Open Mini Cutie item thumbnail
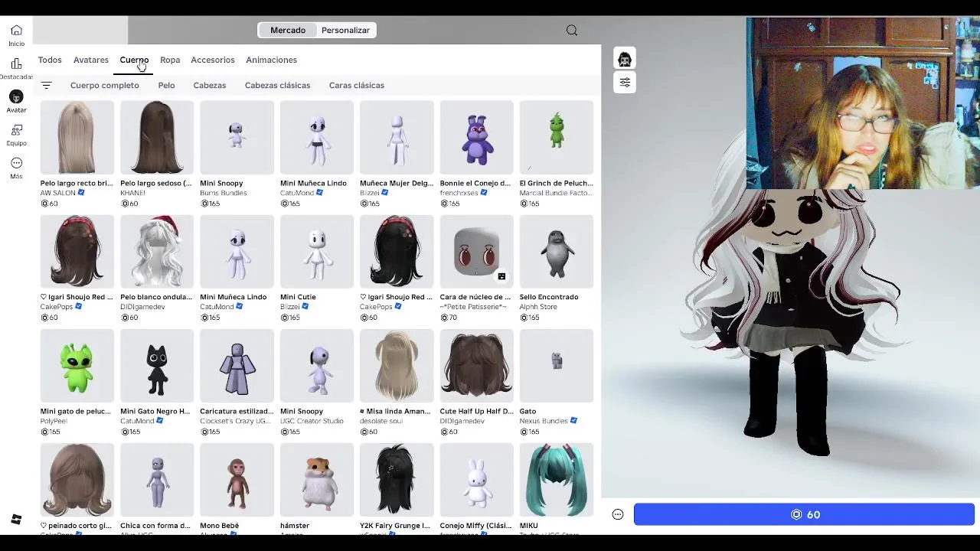Viewport: 980px width, 551px height. [x=317, y=252]
